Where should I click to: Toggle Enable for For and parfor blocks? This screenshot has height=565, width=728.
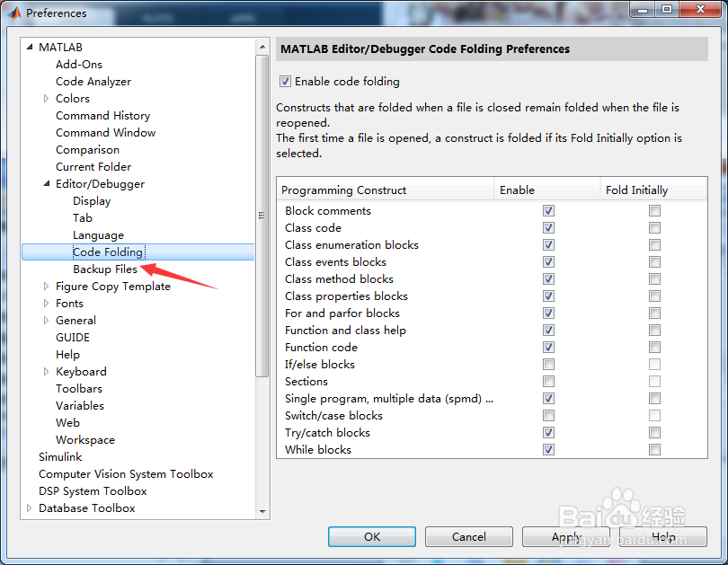pos(548,313)
